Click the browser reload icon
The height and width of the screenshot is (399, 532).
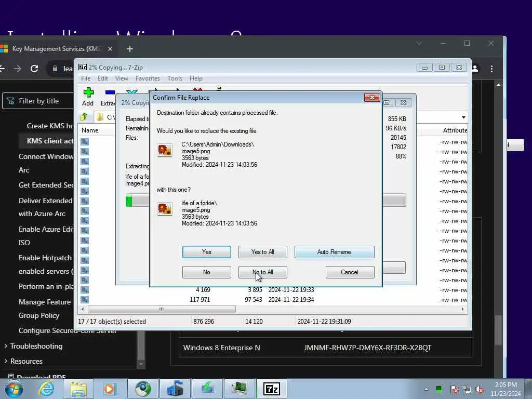pos(34,69)
